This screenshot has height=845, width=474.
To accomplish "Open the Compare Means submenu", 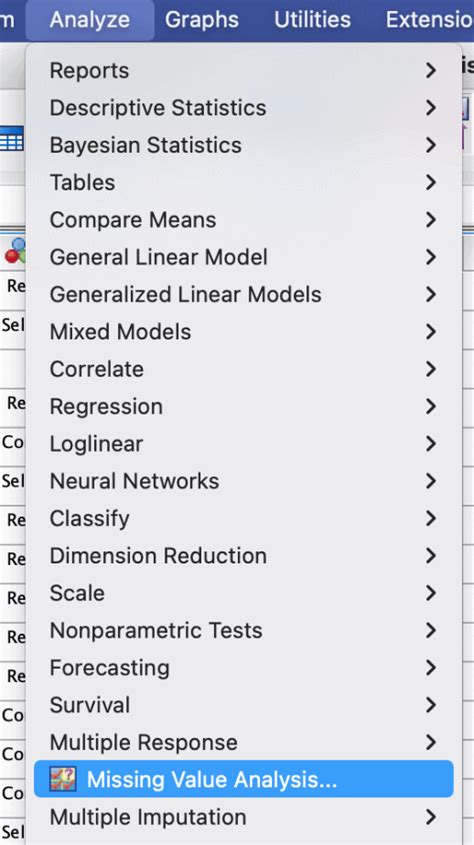I will (x=243, y=220).
